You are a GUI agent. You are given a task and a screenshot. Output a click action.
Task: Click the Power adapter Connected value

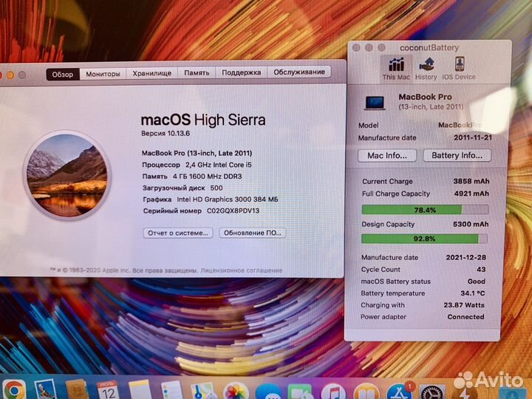[x=465, y=317]
